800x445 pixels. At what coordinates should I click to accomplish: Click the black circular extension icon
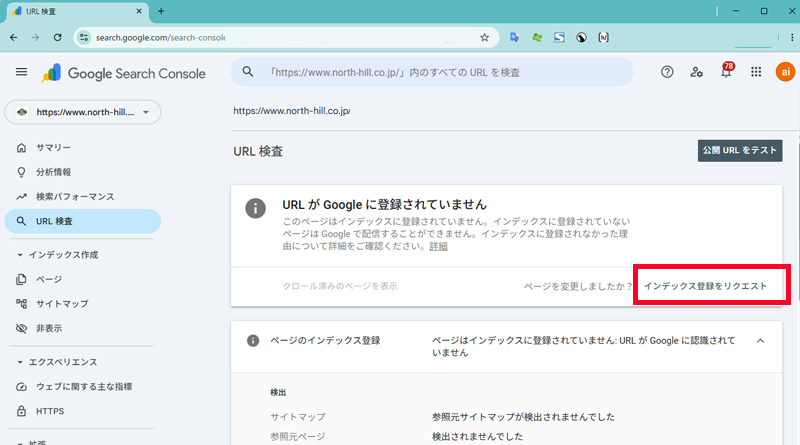click(581, 37)
